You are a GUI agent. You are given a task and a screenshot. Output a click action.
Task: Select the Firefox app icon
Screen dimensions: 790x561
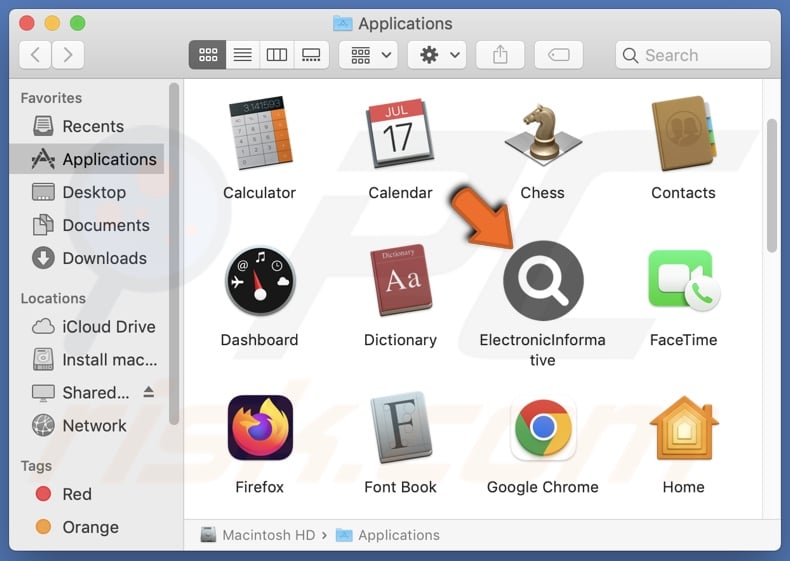click(260, 427)
